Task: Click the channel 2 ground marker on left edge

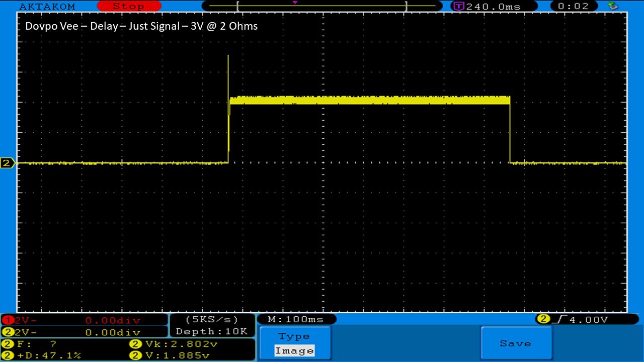Action: click(8, 163)
